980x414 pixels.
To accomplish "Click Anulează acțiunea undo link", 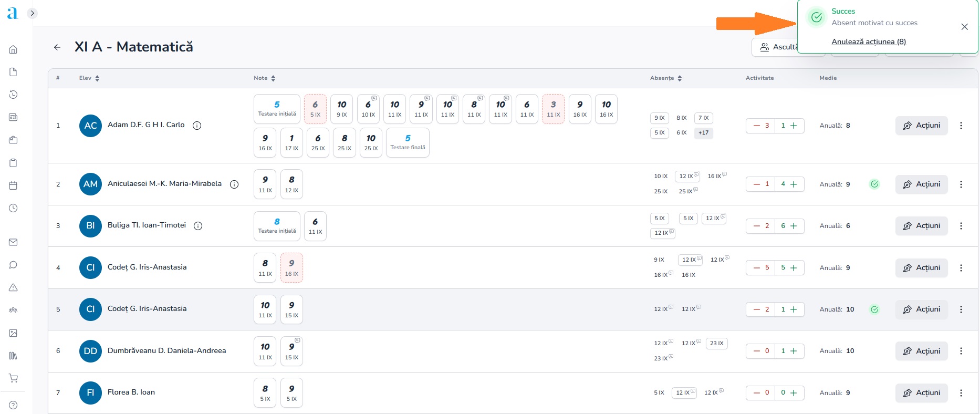I will pos(868,42).
